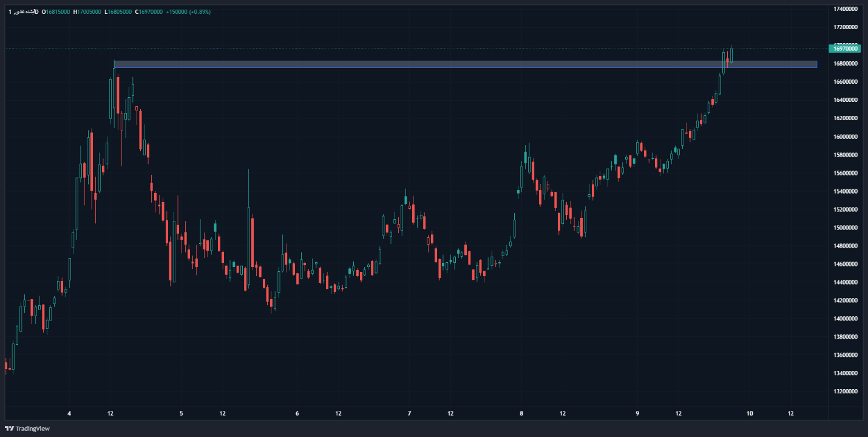Select the blue resistance zone rectangle
This screenshot has height=437, width=868.
pyautogui.click(x=466, y=64)
